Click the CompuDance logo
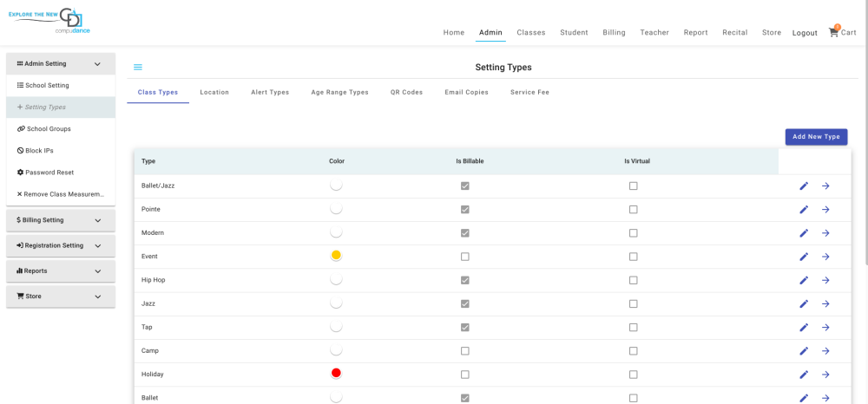 coord(50,22)
